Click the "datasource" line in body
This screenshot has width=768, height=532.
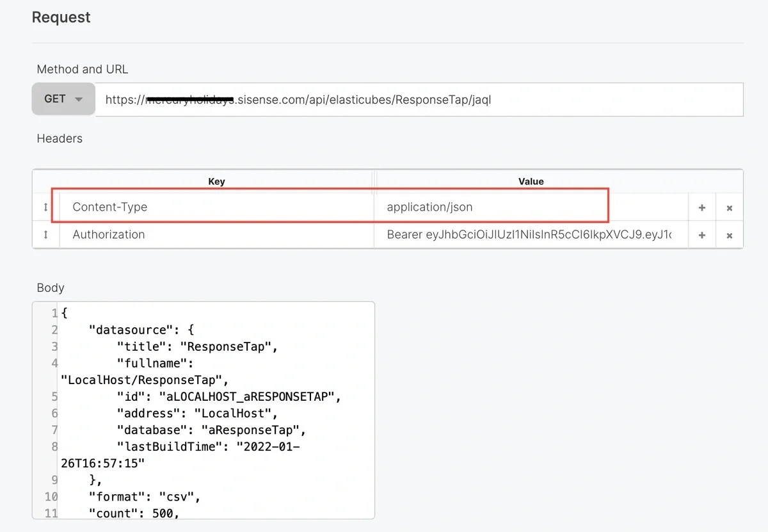coord(141,330)
